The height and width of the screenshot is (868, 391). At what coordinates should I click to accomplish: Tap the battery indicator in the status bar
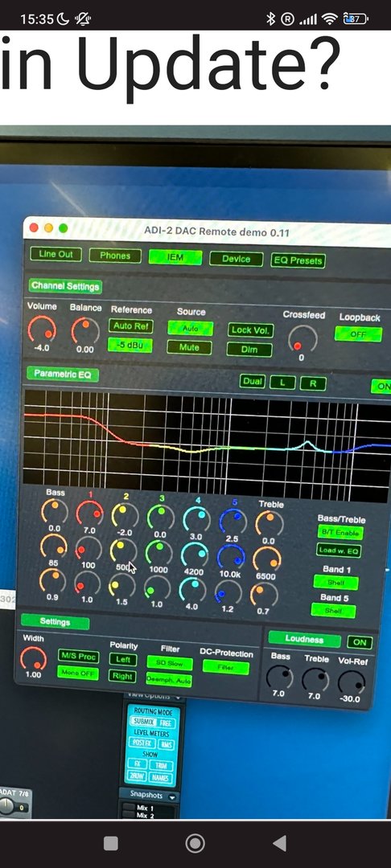(356, 19)
